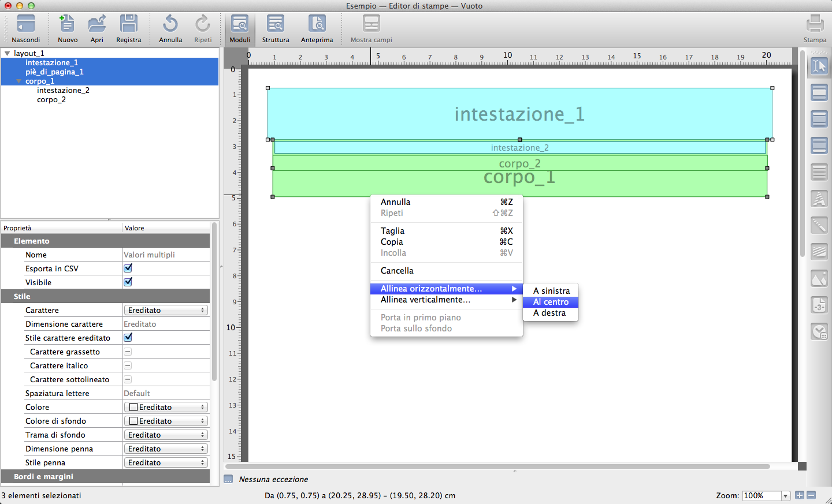Select Copia in context menu
The image size is (832, 504).
392,242
